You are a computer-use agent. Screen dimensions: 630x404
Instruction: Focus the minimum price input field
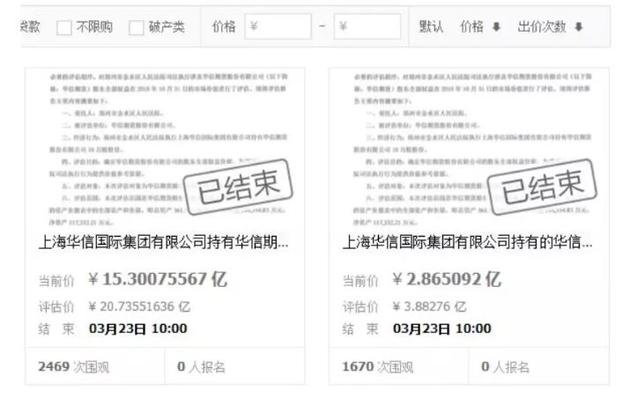[278, 27]
